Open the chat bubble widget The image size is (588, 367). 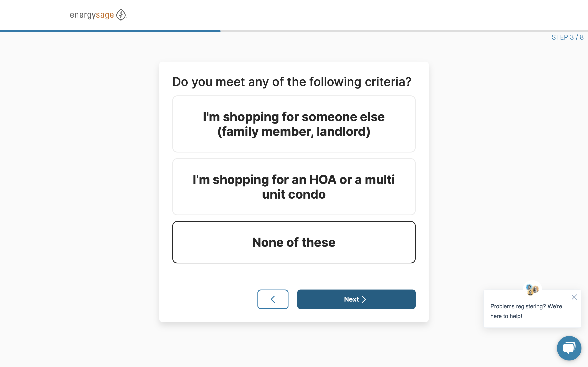click(x=569, y=348)
